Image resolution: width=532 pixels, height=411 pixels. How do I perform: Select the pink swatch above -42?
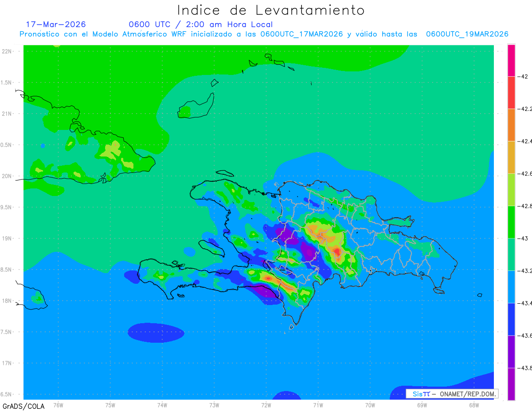click(x=511, y=60)
